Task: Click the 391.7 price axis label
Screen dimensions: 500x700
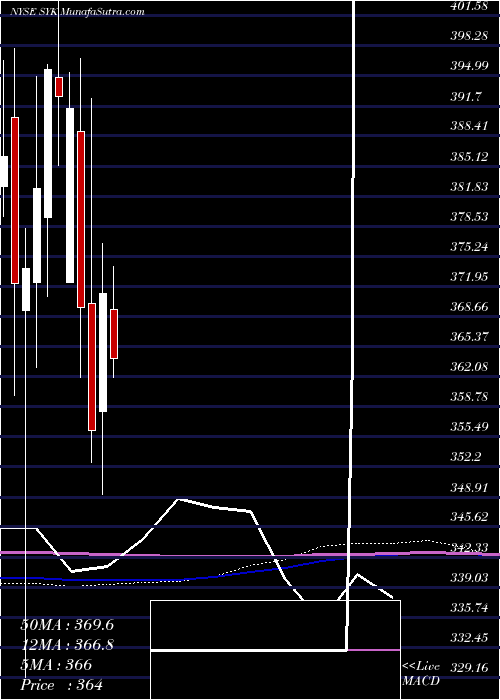Action: pos(465,96)
